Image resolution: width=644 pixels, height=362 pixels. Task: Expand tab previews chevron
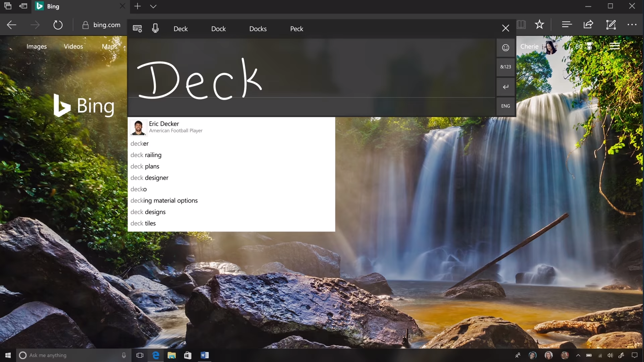pyautogui.click(x=153, y=6)
